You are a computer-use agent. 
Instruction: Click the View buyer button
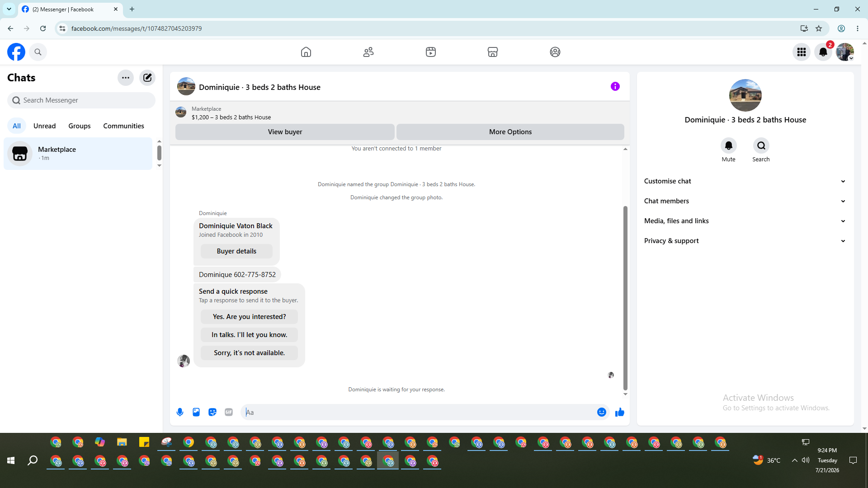point(285,132)
